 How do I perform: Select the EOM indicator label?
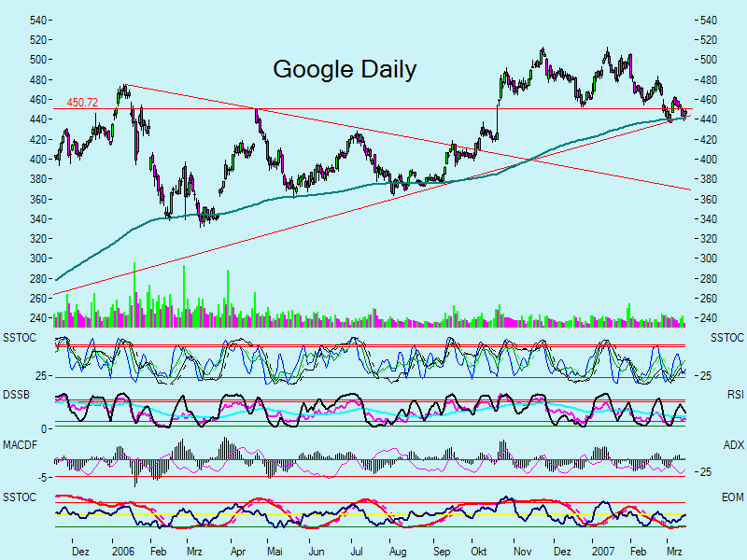click(733, 497)
